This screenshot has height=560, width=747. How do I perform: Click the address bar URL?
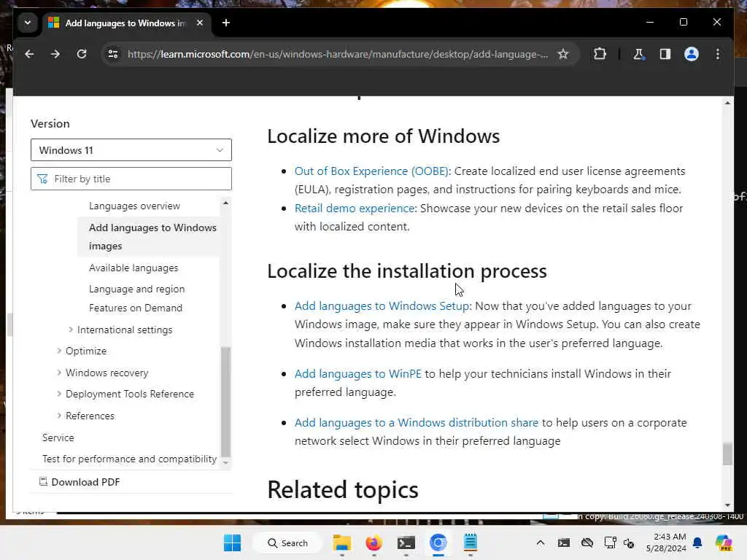point(338,54)
